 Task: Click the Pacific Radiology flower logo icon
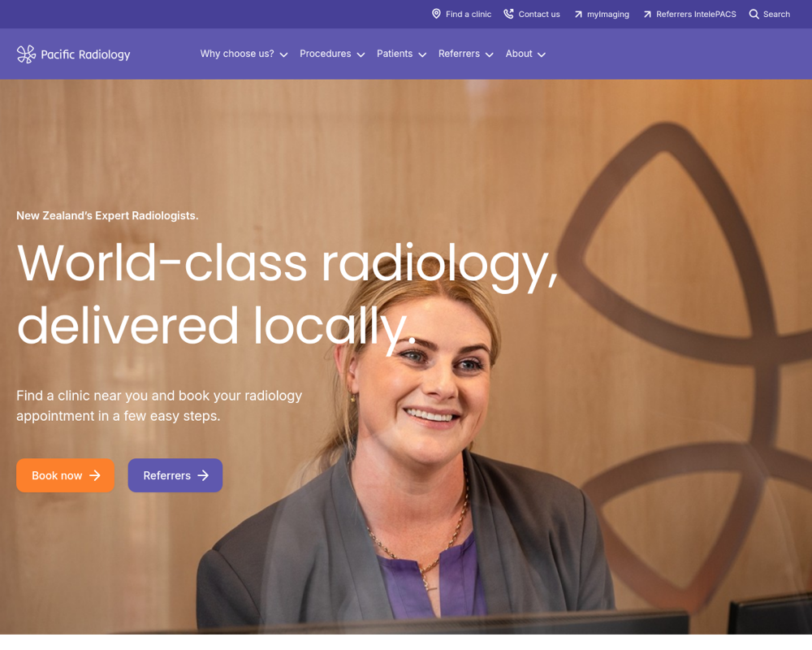click(26, 54)
